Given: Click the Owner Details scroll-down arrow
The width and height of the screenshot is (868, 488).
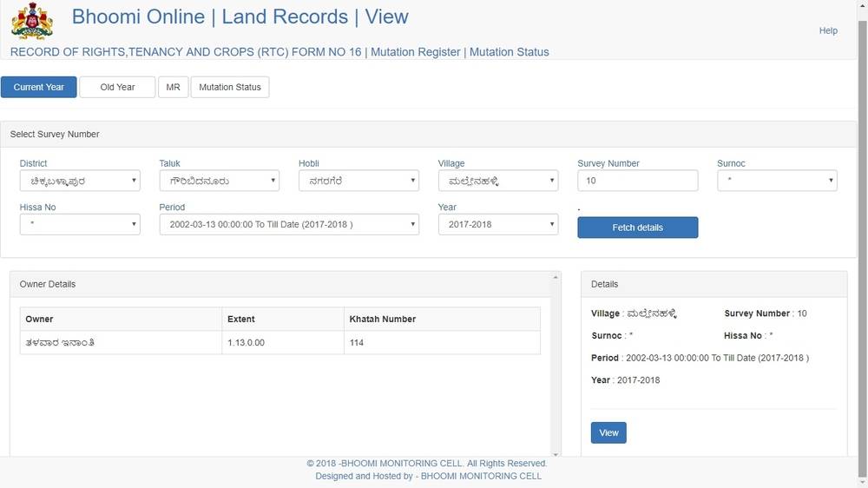Looking at the screenshot, I should [x=556, y=454].
